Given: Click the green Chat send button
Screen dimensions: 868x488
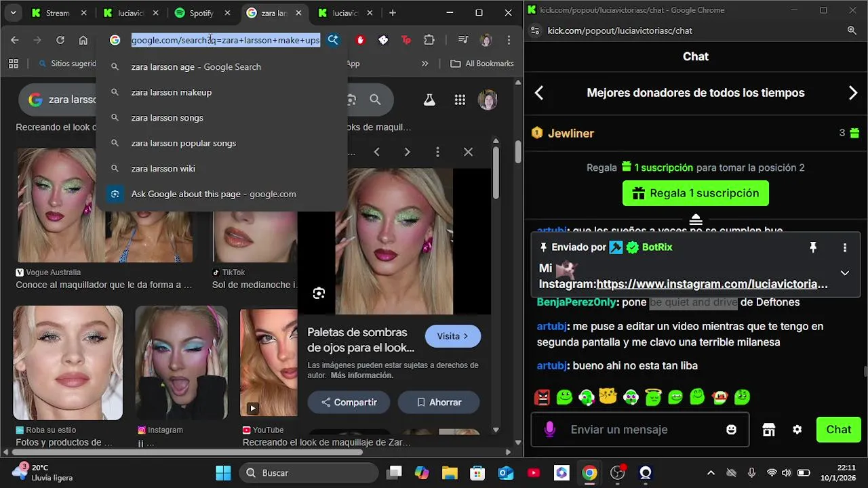Looking at the screenshot, I should 838,430.
